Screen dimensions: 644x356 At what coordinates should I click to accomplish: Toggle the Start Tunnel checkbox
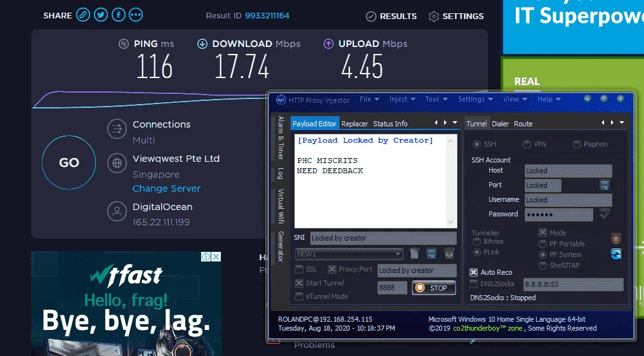point(299,283)
